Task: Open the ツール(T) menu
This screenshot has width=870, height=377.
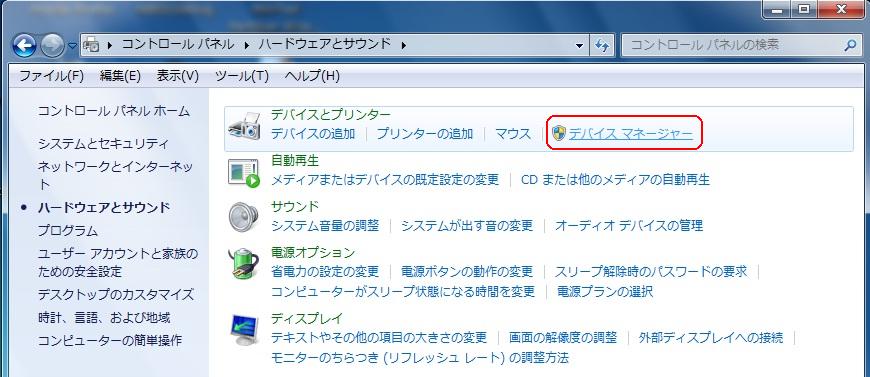Action: tap(242, 76)
